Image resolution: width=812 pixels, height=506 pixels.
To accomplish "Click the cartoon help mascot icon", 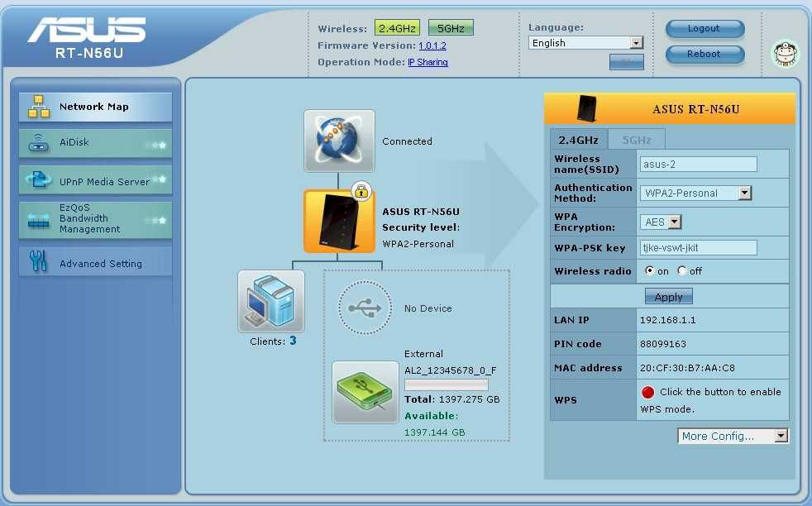I will tap(786, 54).
